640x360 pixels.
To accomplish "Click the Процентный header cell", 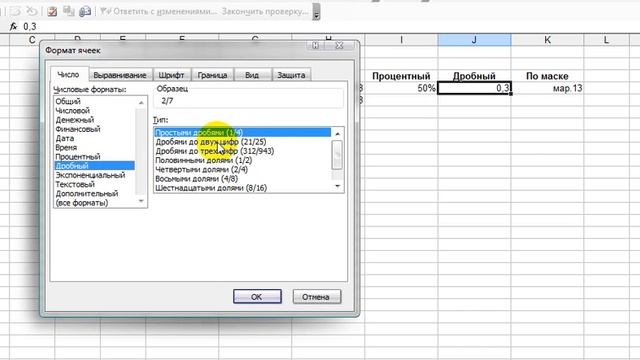I will click(x=401, y=76).
